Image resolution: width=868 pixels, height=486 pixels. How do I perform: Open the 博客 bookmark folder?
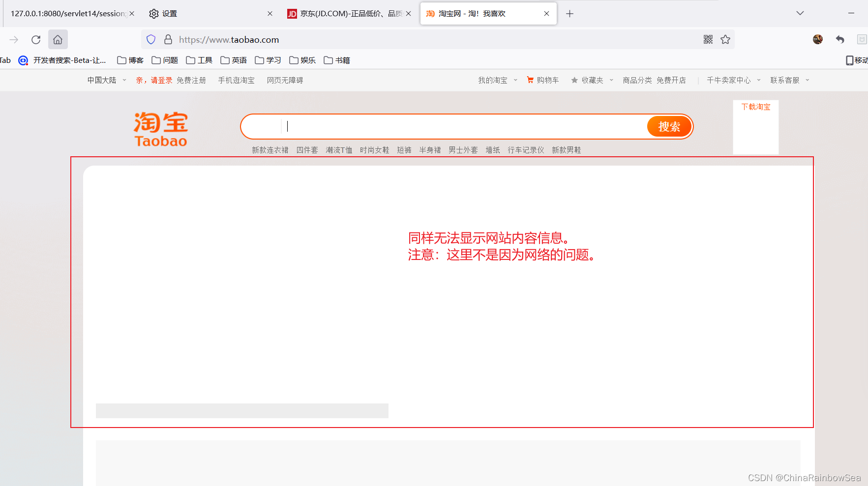[130, 60]
